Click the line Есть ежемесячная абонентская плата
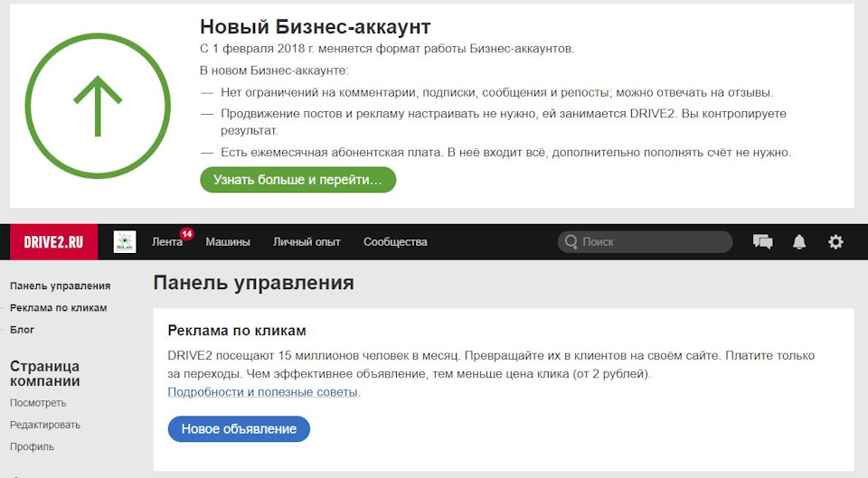 click(x=506, y=152)
